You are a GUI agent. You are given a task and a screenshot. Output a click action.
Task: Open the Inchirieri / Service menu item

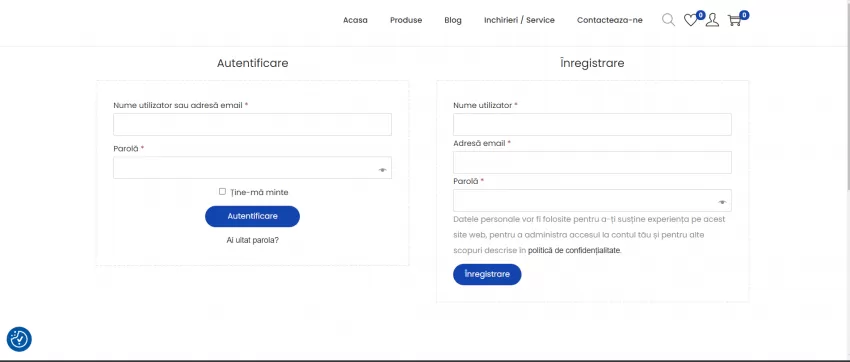519,20
